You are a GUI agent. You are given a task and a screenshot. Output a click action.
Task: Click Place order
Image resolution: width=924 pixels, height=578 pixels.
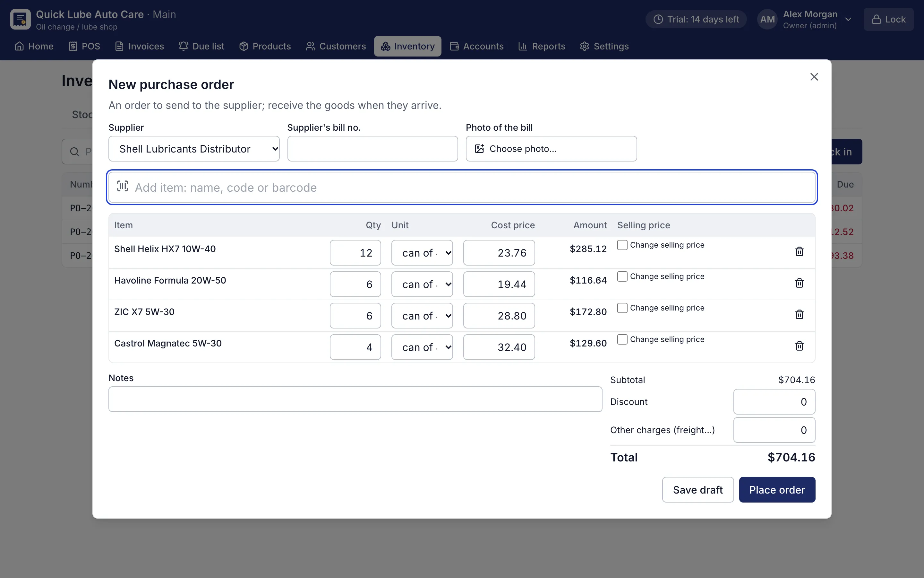[777, 490]
